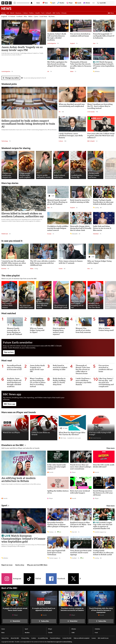116x644 pixels.
Task: Open the Jason Arday lead story photo
Action: (24, 32)
